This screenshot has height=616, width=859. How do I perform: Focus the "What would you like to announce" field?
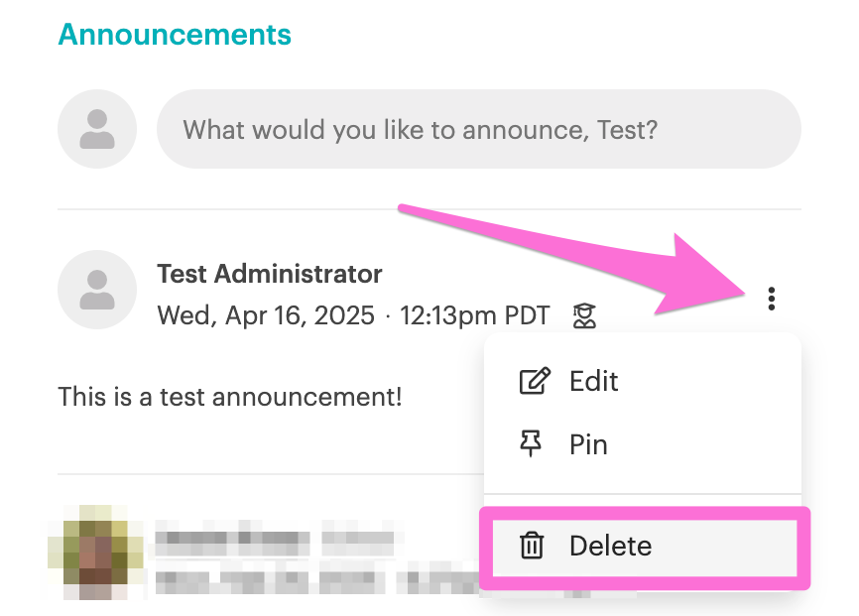(x=478, y=130)
